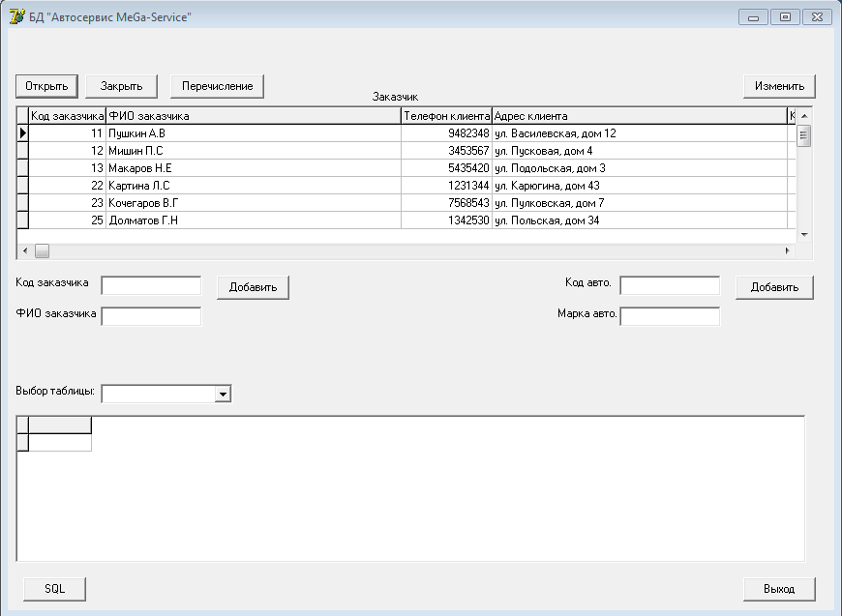842x616 pixels.
Task: Click the grid's horizontal scrollbar thumb
Action: 42,250
